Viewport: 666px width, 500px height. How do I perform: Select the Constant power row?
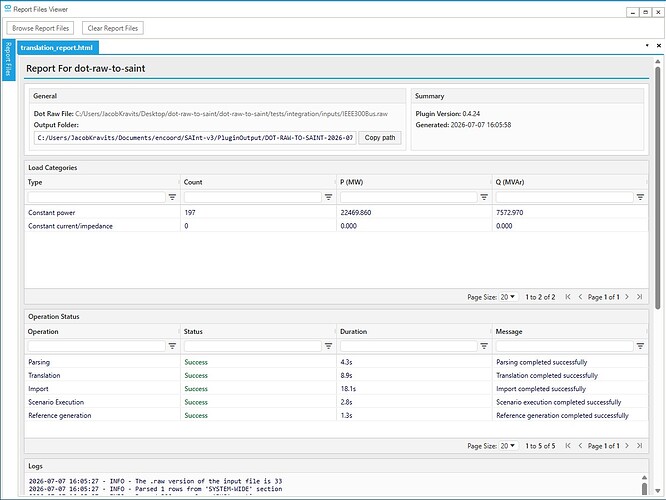(x=336, y=212)
